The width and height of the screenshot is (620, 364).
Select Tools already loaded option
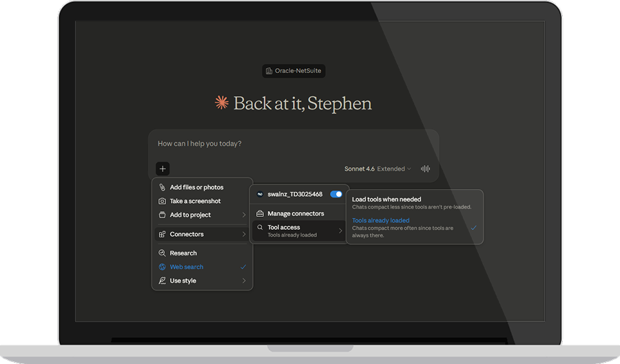tap(415, 228)
